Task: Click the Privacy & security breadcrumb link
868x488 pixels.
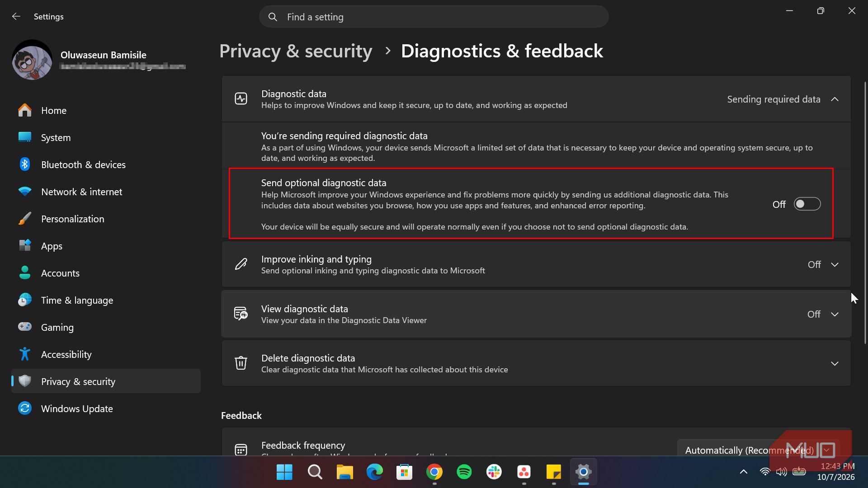Action: tap(296, 51)
